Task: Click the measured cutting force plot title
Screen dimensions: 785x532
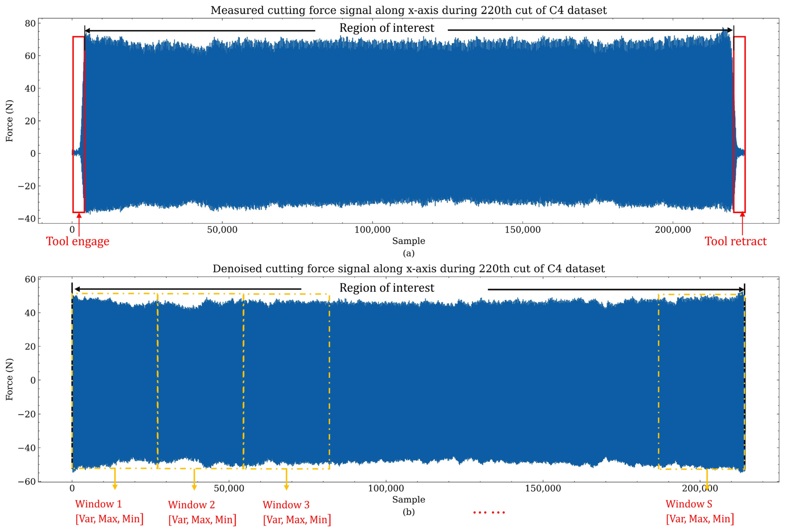Action: coord(408,10)
